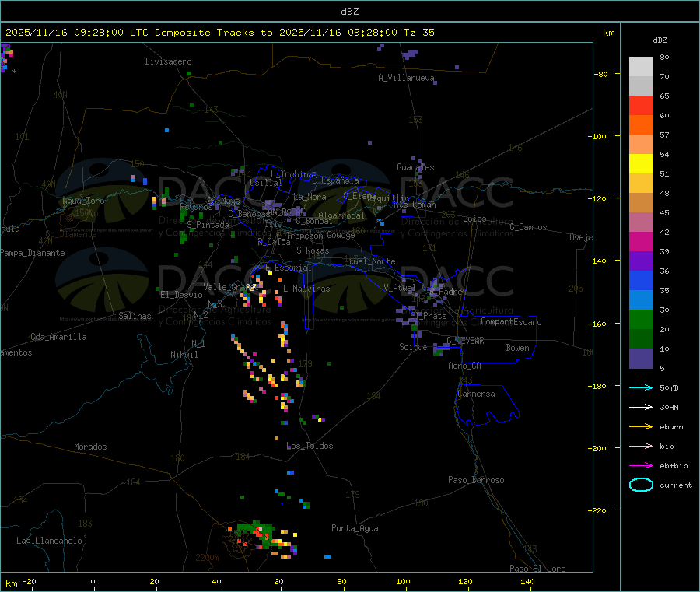Viewport: 700px width, 592px height.
Task: Click the 65 dBZ red color swatch
Action: 641,105
